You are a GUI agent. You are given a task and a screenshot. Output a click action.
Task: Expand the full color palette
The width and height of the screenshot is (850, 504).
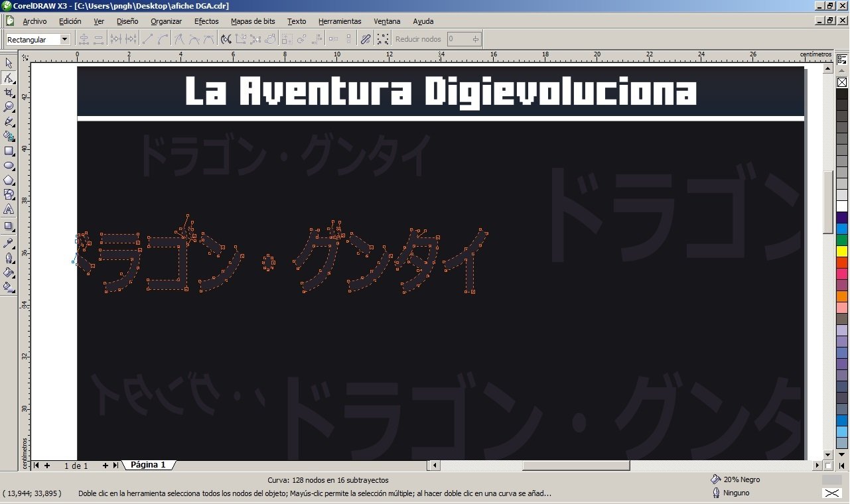pyautogui.click(x=841, y=466)
